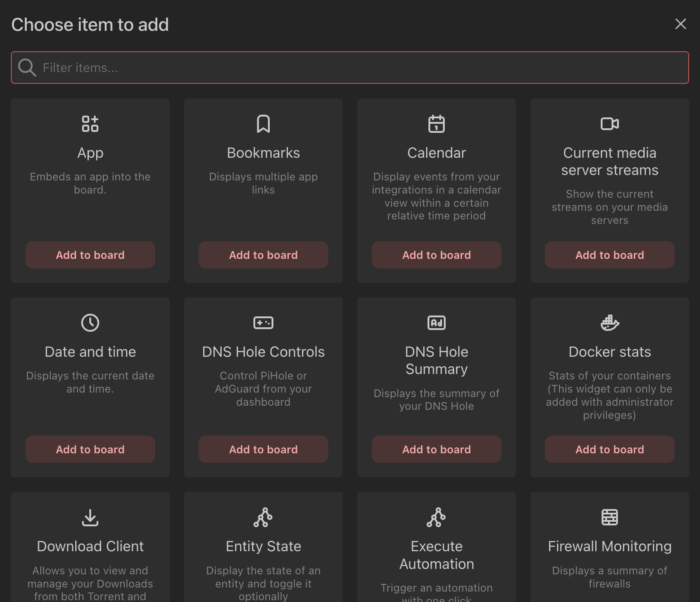Viewport: 700px width, 602px height.
Task: Add Date and time to board
Action: 90,449
